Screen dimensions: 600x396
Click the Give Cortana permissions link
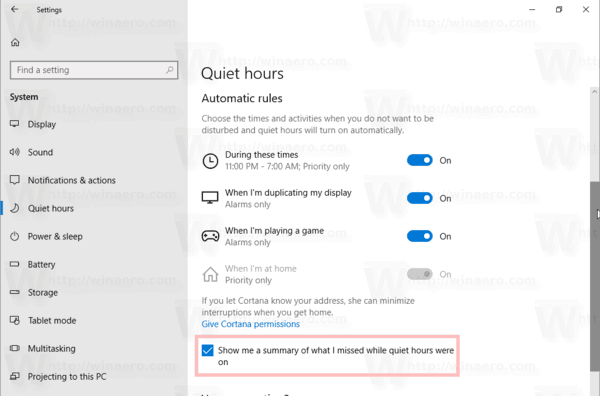(251, 324)
